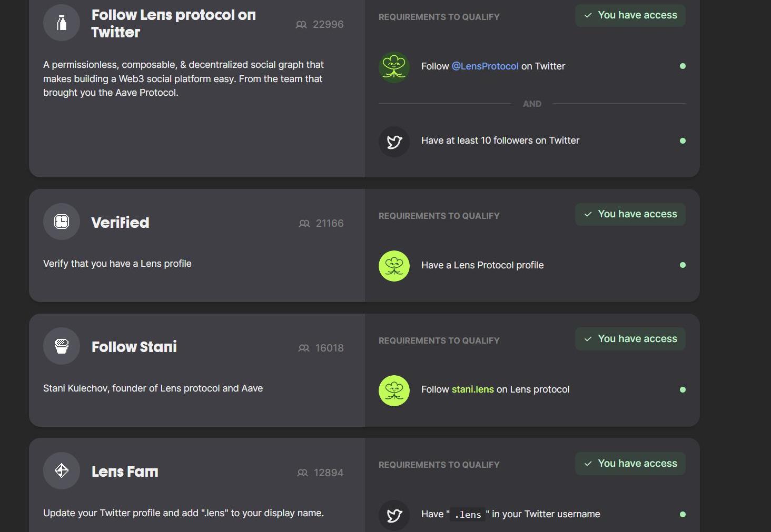The height and width of the screenshot is (532, 771).
Task: Click the dark green Lens logo beside Follow @LensProtocol
Action: pyautogui.click(x=394, y=67)
